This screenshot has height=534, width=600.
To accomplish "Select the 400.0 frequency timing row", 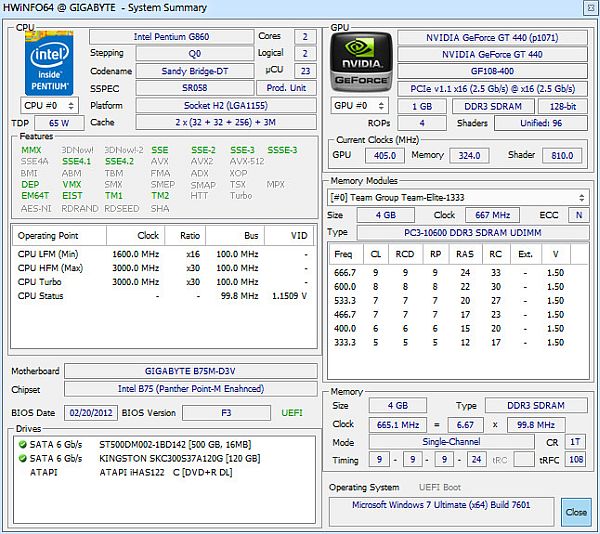I will 458,328.
